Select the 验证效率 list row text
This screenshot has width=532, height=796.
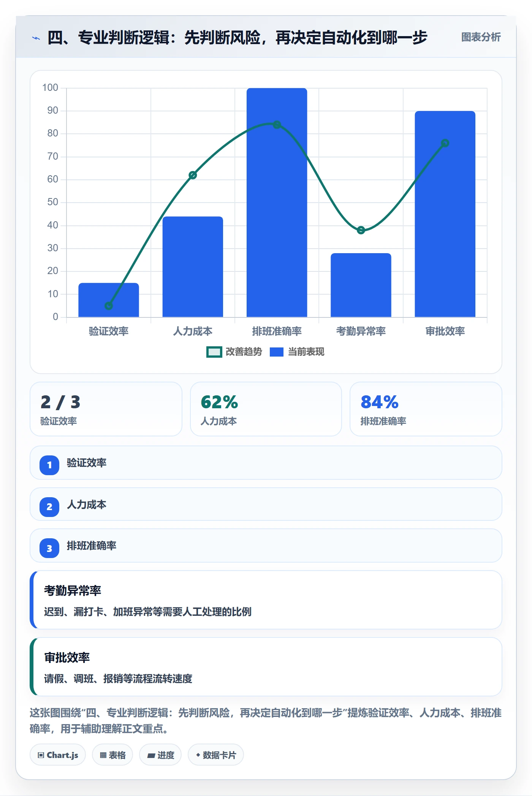tap(87, 463)
